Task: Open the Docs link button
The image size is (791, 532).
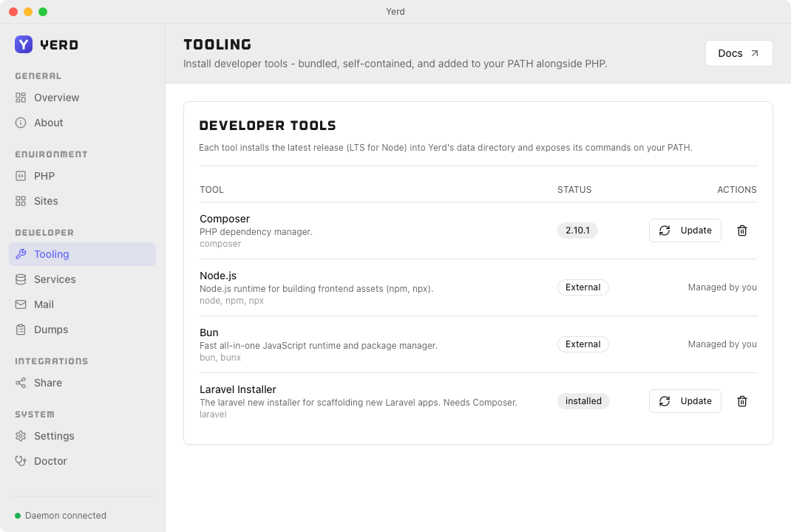Action: click(x=739, y=53)
